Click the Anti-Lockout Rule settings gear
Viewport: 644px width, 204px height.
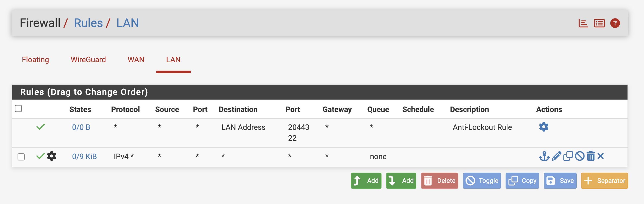[x=543, y=127]
